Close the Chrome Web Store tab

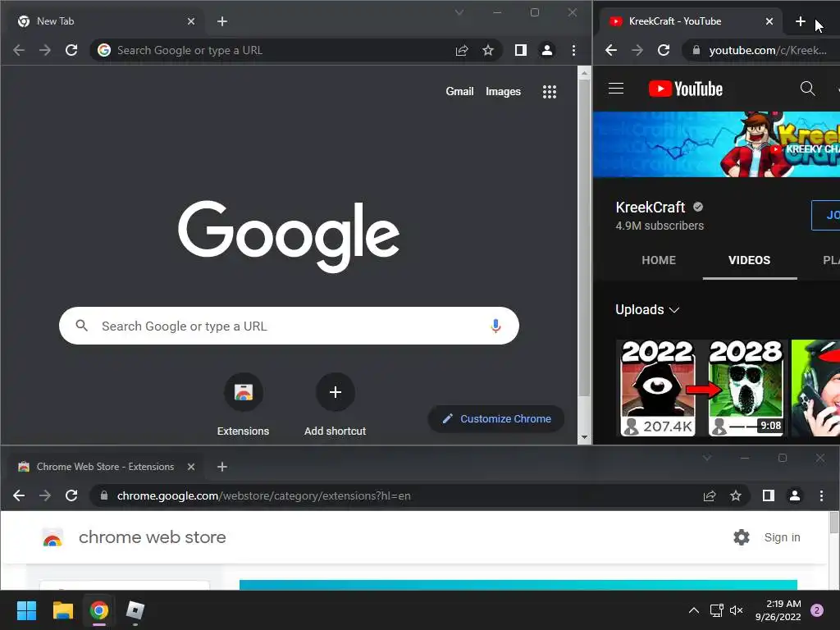click(x=191, y=467)
